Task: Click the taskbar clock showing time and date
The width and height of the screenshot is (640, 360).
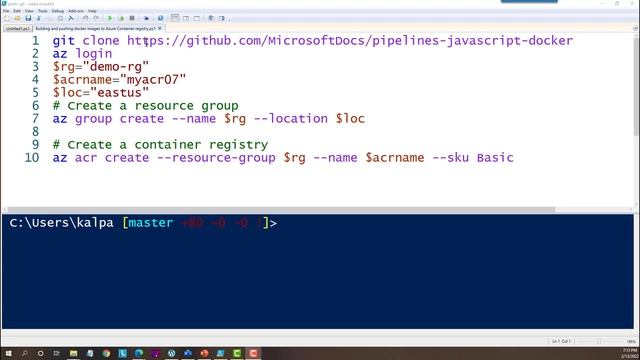Action: pos(630,353)
